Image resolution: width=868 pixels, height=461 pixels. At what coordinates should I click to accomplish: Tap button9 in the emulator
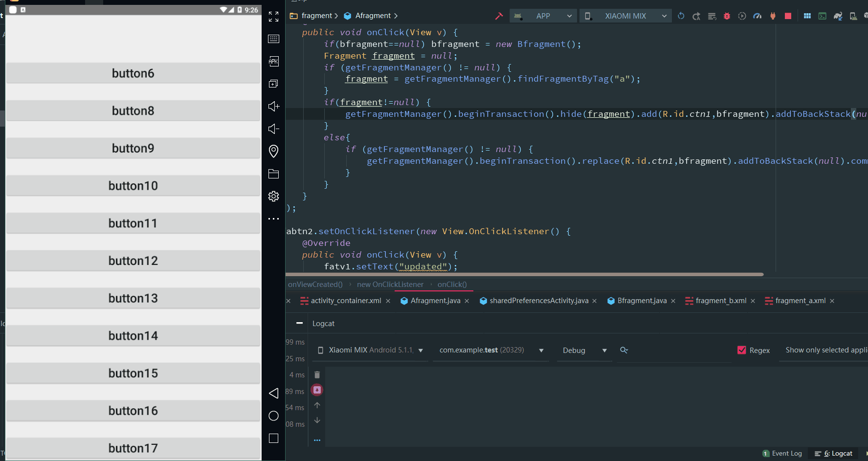click(x=133, y=148)
